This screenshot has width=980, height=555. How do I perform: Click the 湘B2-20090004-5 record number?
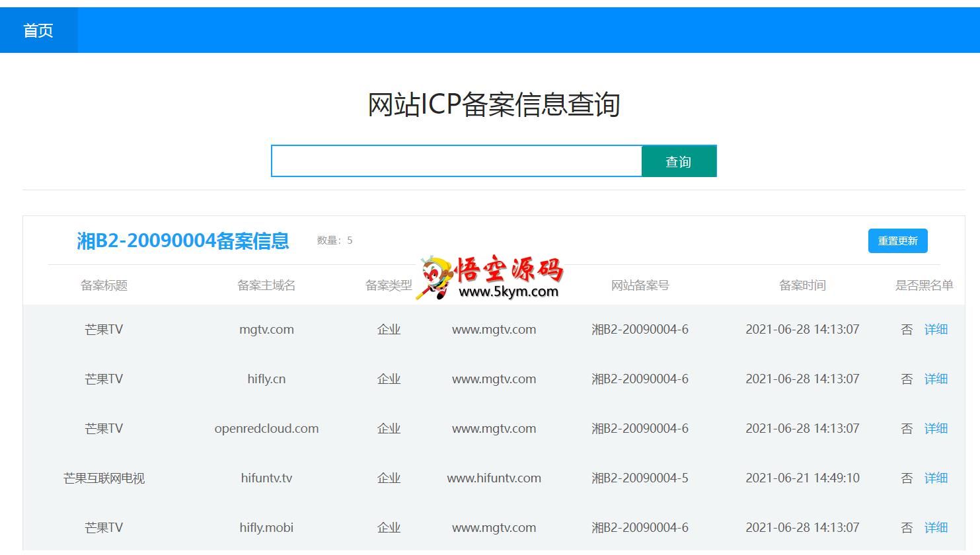[x=640, y=478]
